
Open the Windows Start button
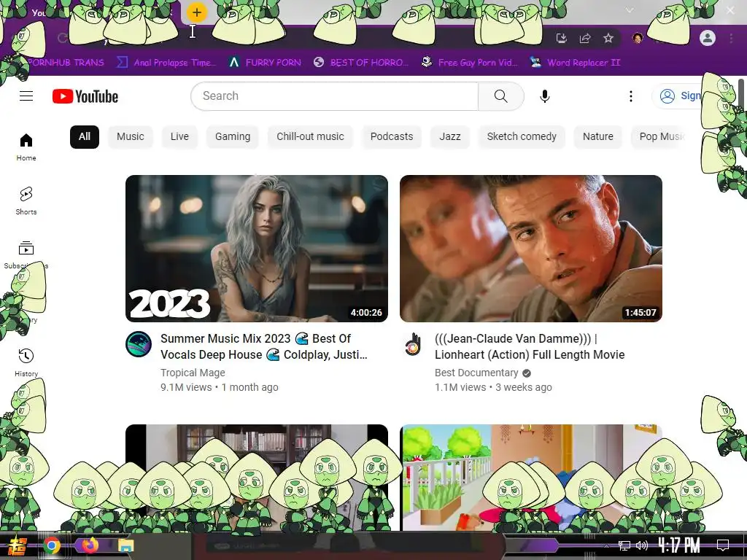pos(18,545)
